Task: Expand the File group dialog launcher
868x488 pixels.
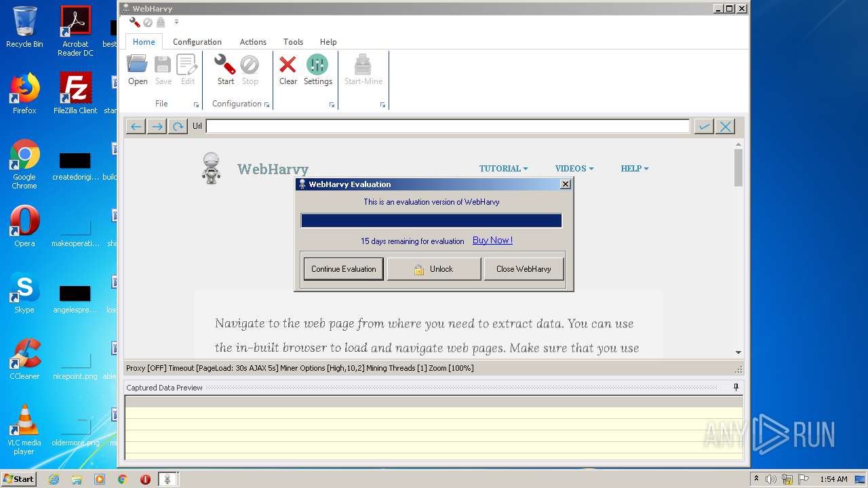Action: click(196, 105)
